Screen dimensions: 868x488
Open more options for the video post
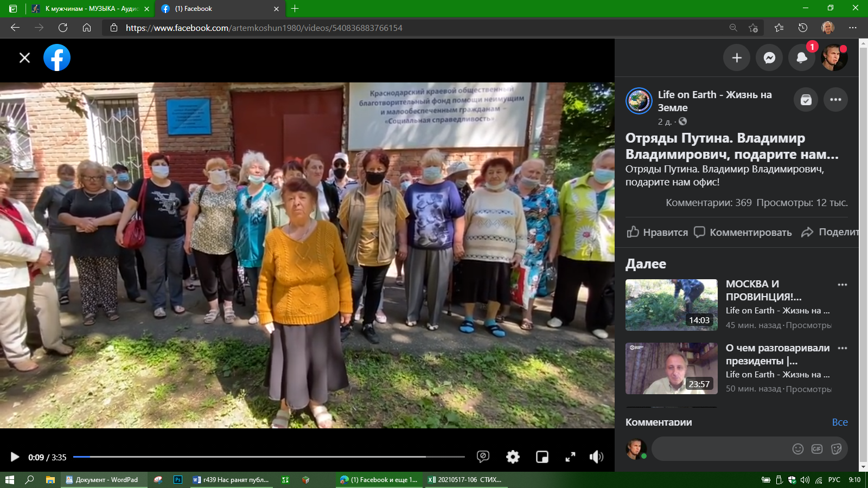click(x=835, y=100)
